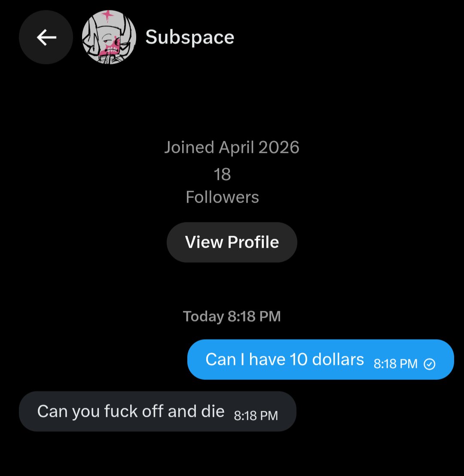Click the 8:18 PM time in the gray bubble
This screenshot has width=464, height=476.
tap(256, 415)
